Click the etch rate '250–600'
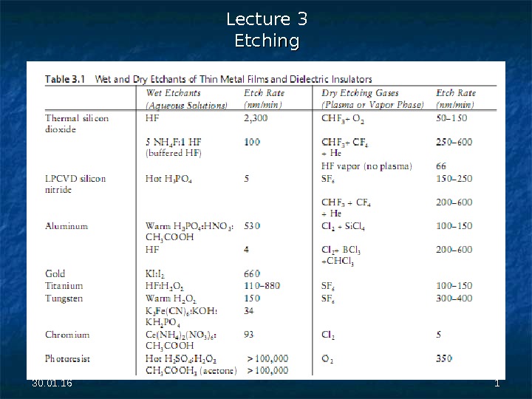 coord(454,142)
